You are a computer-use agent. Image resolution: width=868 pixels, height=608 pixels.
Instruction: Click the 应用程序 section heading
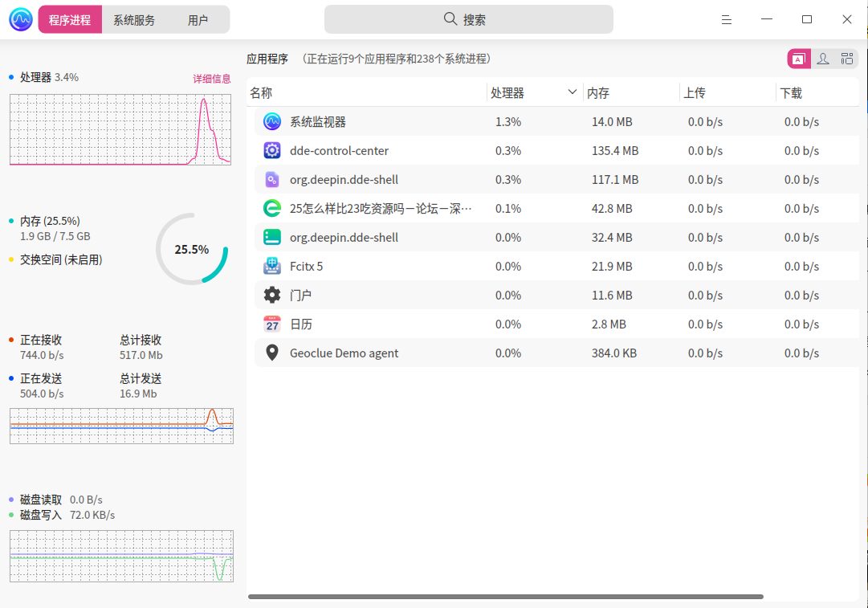click(x=267, y=59)
